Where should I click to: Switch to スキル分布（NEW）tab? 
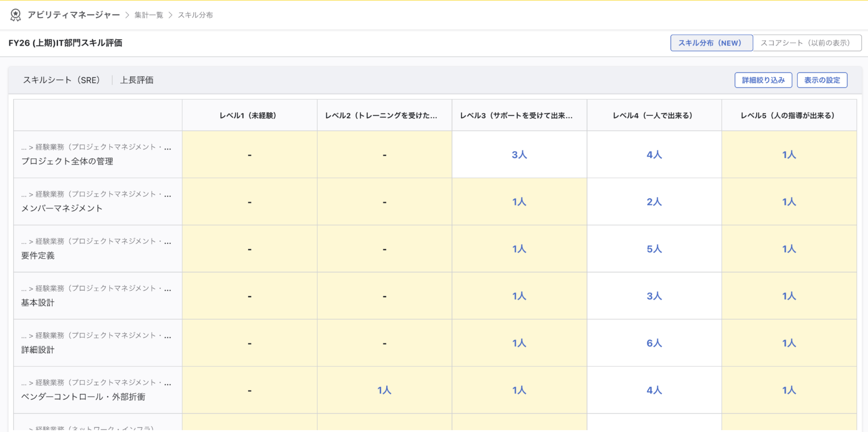tap(711, 43)
